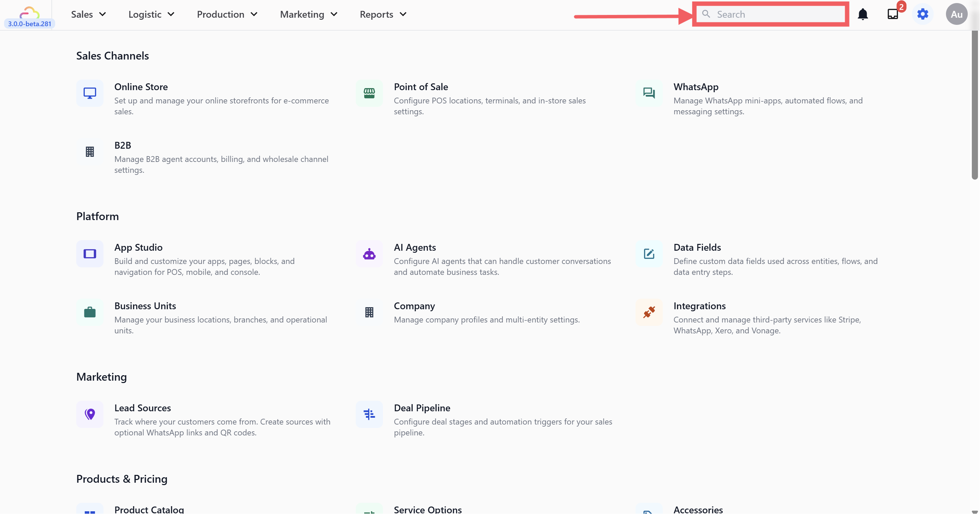
Task: Click the Lead Sources location pin icon
Action: pos(90,414)
